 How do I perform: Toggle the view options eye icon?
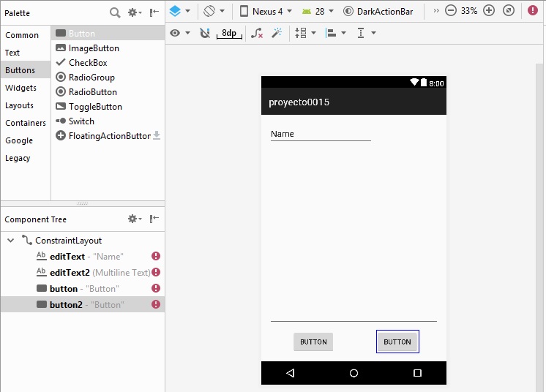point(179,33)
